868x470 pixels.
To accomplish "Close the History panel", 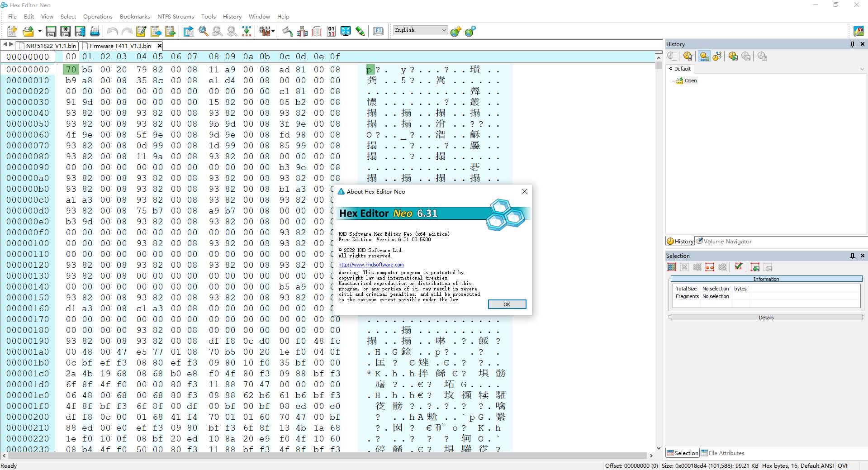I will (862, 44).
